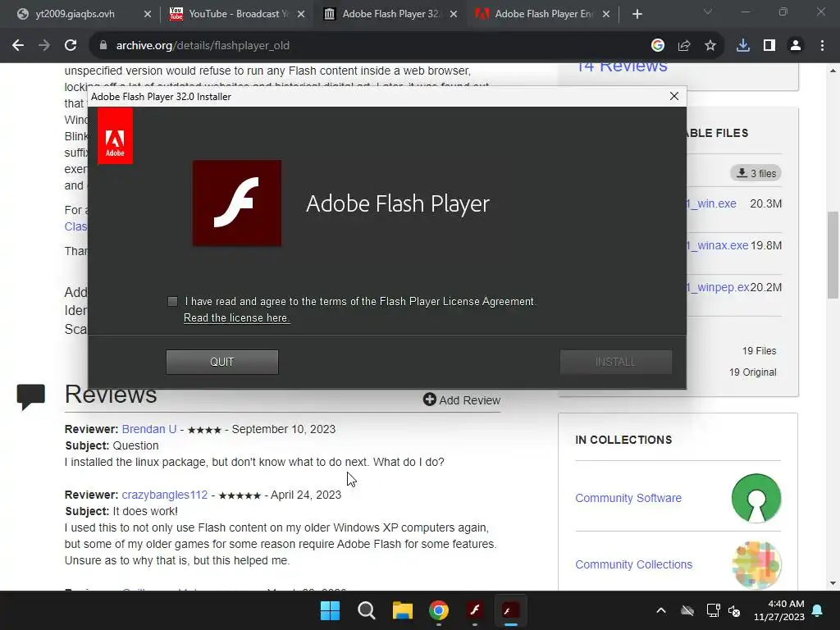
Task: Open Community Collections link
Action: (x=634, y=564)
